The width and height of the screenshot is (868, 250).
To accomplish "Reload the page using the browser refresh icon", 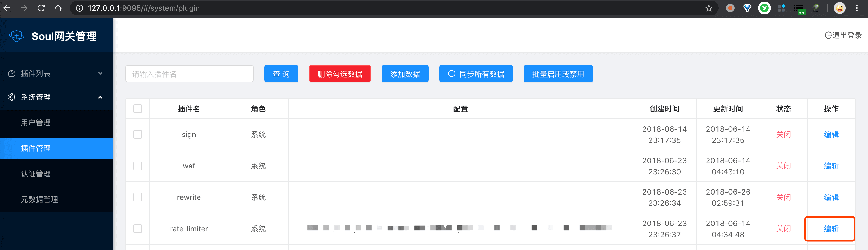I will pyautogui.click(x=41, y=8).
